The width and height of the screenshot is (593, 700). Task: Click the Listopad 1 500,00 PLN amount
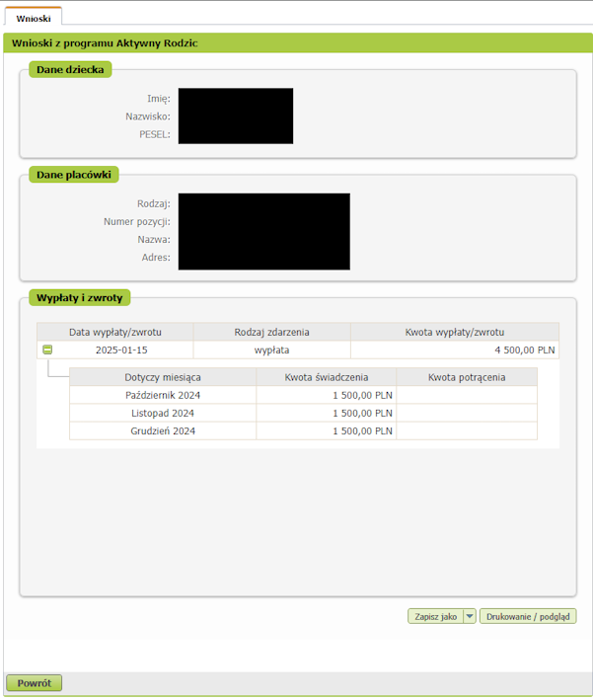(362, 413)
